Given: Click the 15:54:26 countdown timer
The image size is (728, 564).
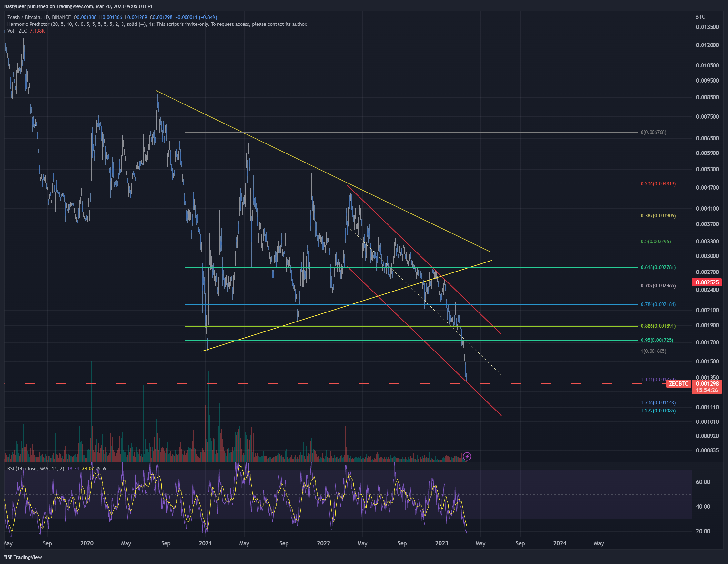Looking at the screenshot, I should click(x=707, y=390).
